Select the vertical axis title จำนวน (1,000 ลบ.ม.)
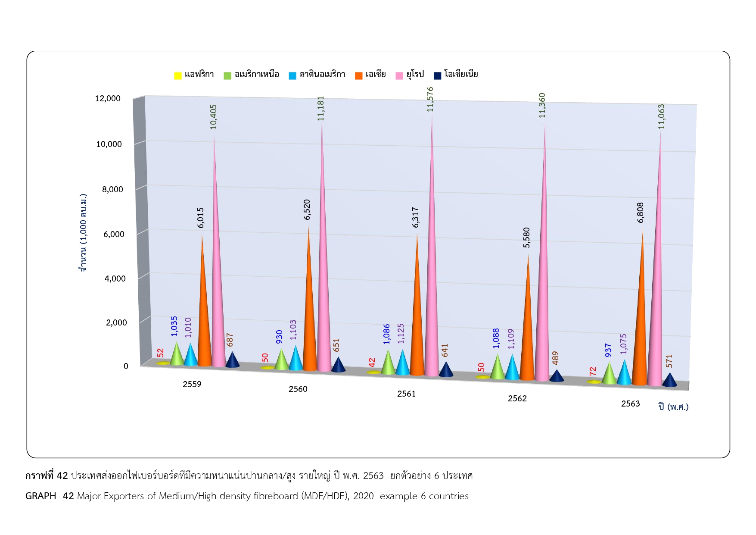This screenshot has height=535, width=756. [x=83, y=233]
